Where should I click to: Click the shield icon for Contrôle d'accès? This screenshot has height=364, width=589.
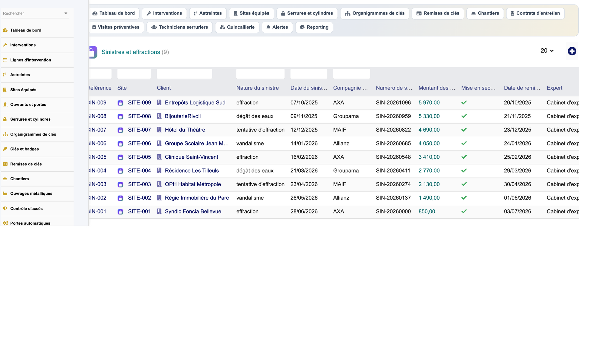(x=5, y=209)
